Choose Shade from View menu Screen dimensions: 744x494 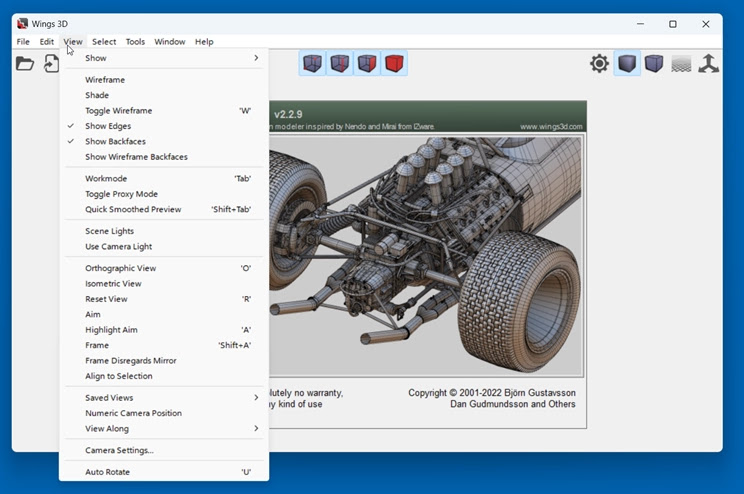(164, 95)
